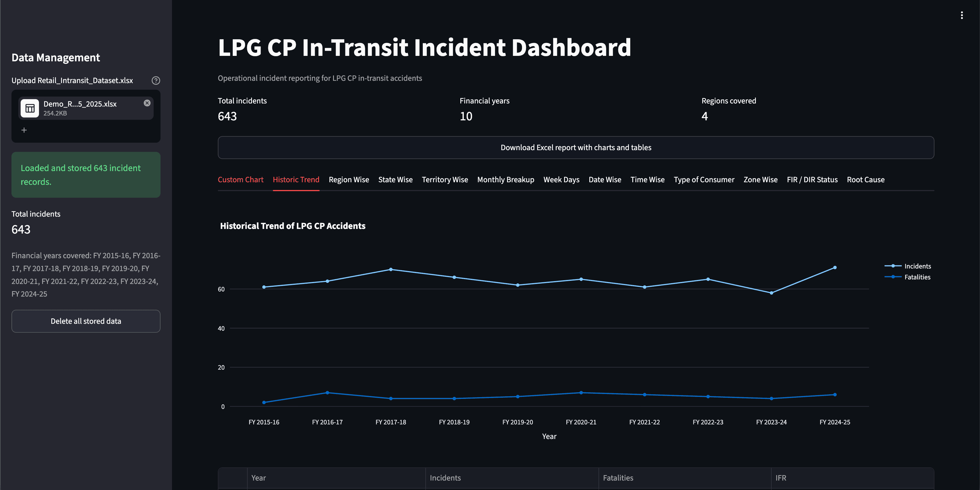Toggle Fatalities series in chart legend
Image resolution: width=980 pixels, height=490 pixels.
coord(908,277)
